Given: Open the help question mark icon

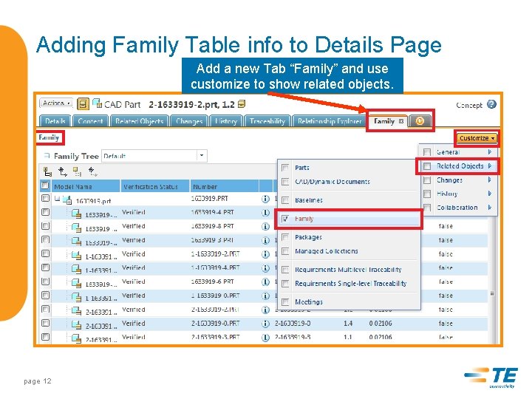Looking at the screenshot, I should (491, 104).
